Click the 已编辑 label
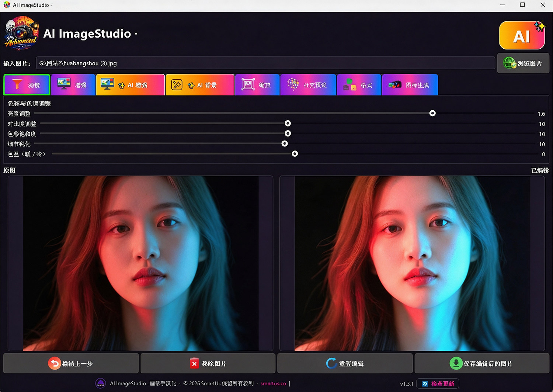The width and height of the screenshot is (553, 392). (540, 170)
